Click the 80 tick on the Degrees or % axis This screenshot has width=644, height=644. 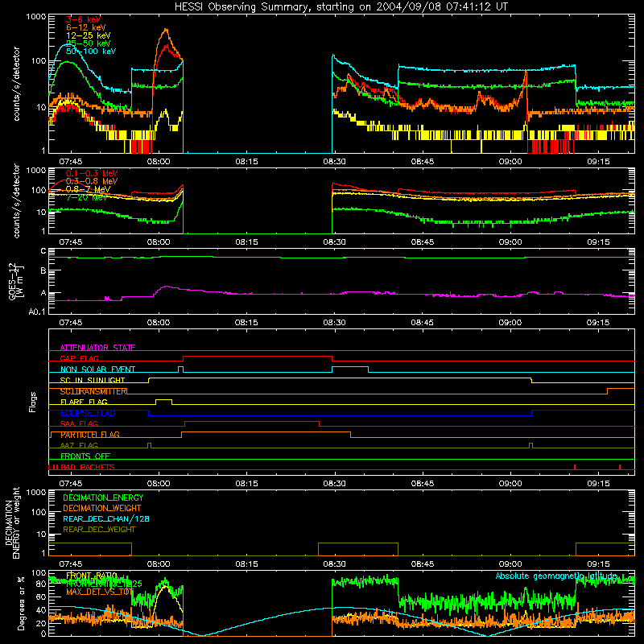coord(41,584)
